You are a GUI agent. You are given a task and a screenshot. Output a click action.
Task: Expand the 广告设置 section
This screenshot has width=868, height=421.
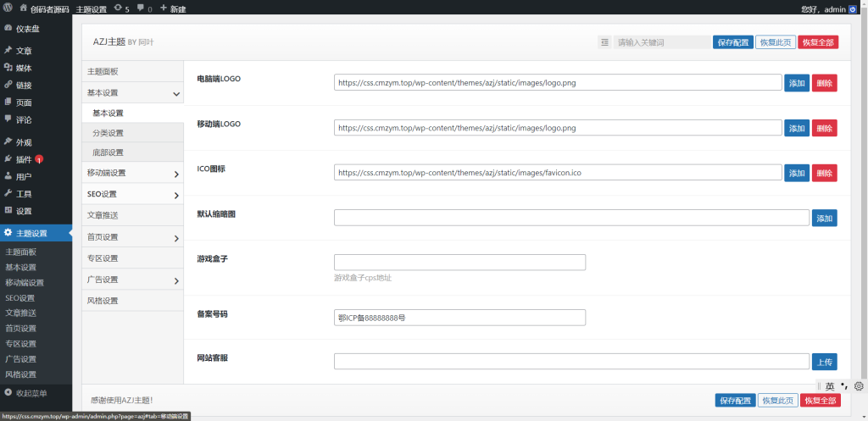[175, 280]
